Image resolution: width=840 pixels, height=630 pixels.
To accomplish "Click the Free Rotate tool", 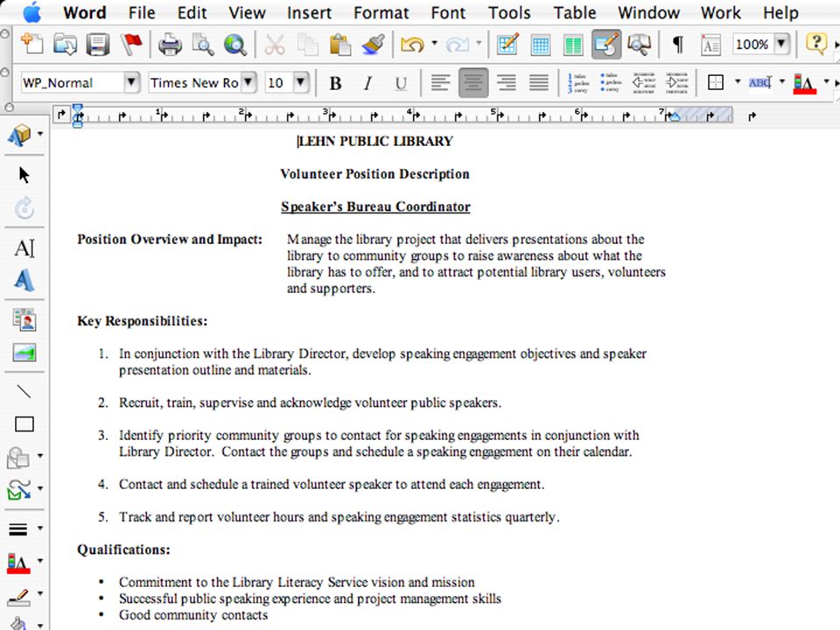I will click(x=24, y=208).
